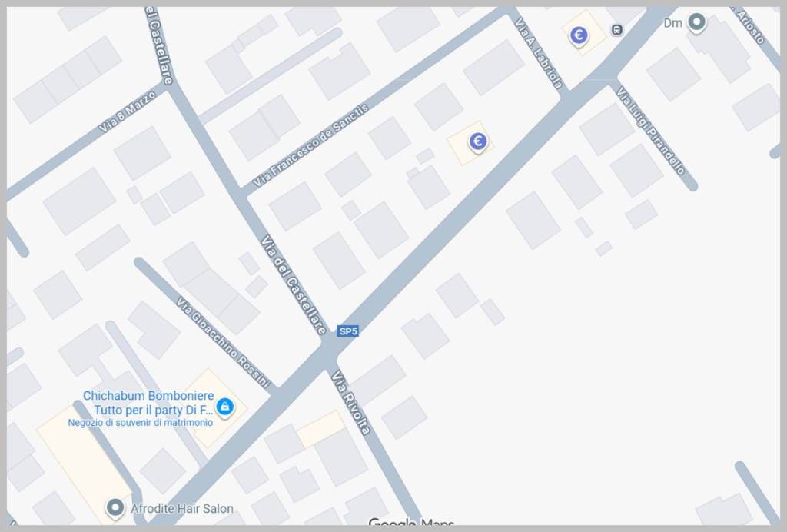
Task: Click the Google Maps logo at bottom
Action: (411, 524)
